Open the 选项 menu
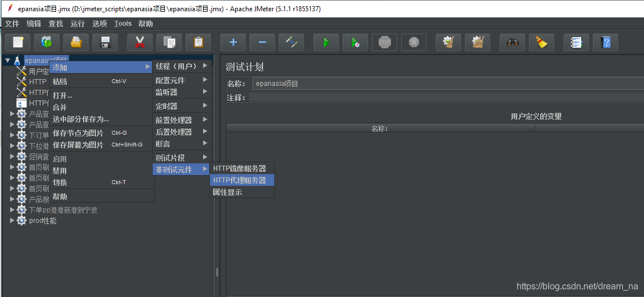This screenshot has height=297, width=644. [x=99, y=24]
